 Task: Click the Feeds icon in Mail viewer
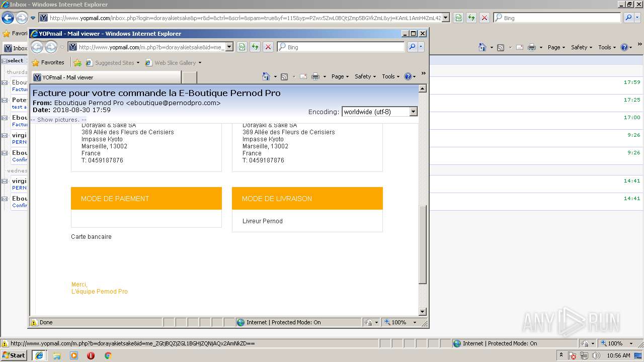point(284,76)
